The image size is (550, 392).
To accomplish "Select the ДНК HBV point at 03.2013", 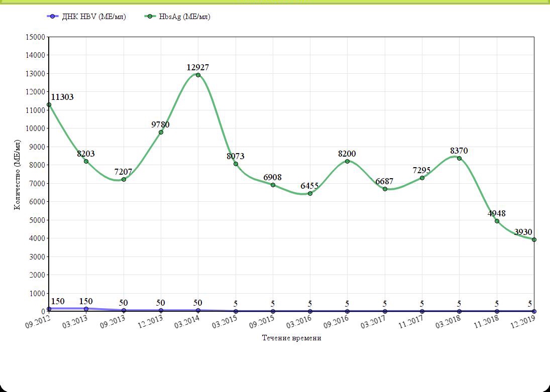I will (x=86, y=309).
